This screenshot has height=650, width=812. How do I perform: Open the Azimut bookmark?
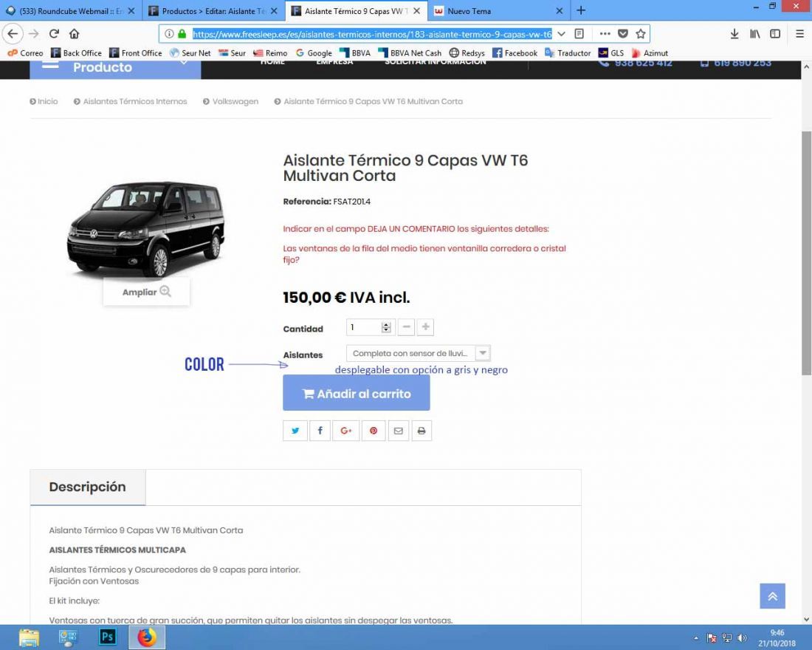650,53
